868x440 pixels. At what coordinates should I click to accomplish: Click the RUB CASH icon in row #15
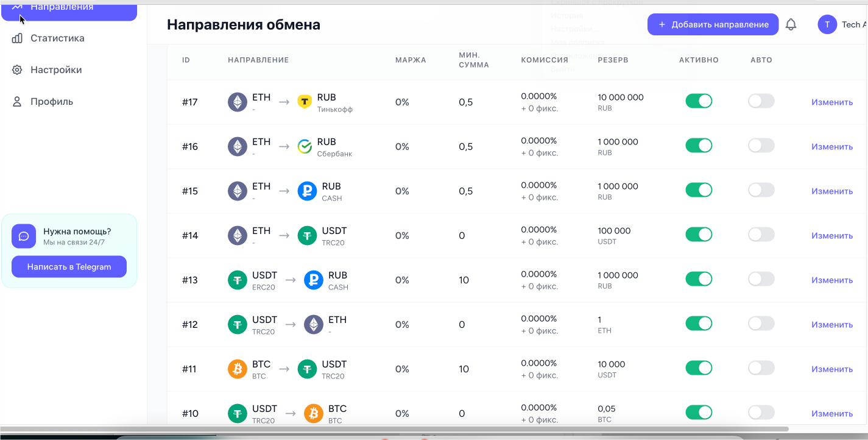coord(307,191)
